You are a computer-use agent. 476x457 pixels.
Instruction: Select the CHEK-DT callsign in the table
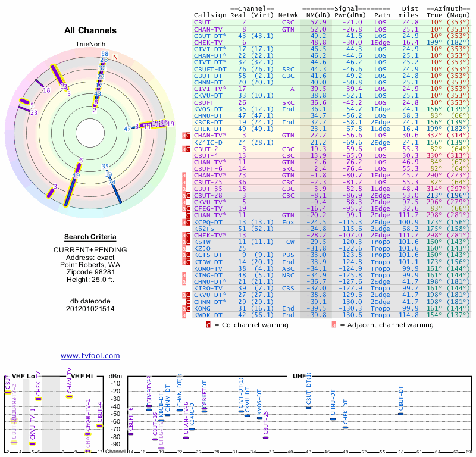(x=208, y=129)
